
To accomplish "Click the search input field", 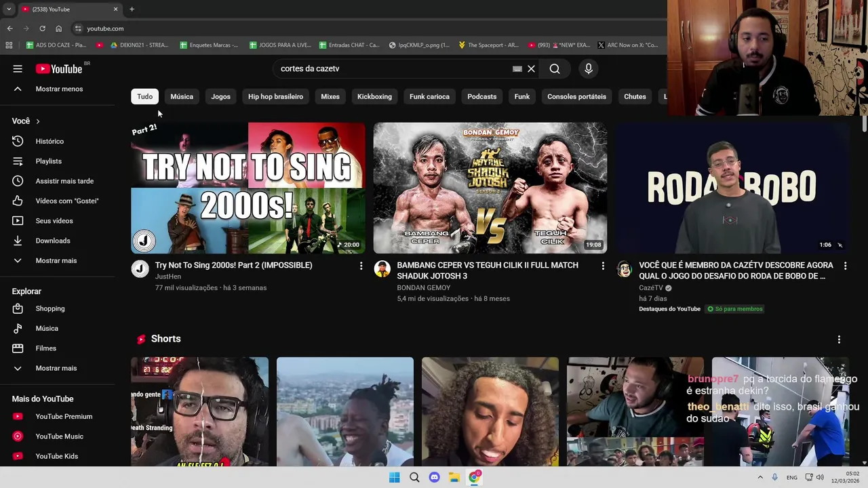I will [393, 68].
